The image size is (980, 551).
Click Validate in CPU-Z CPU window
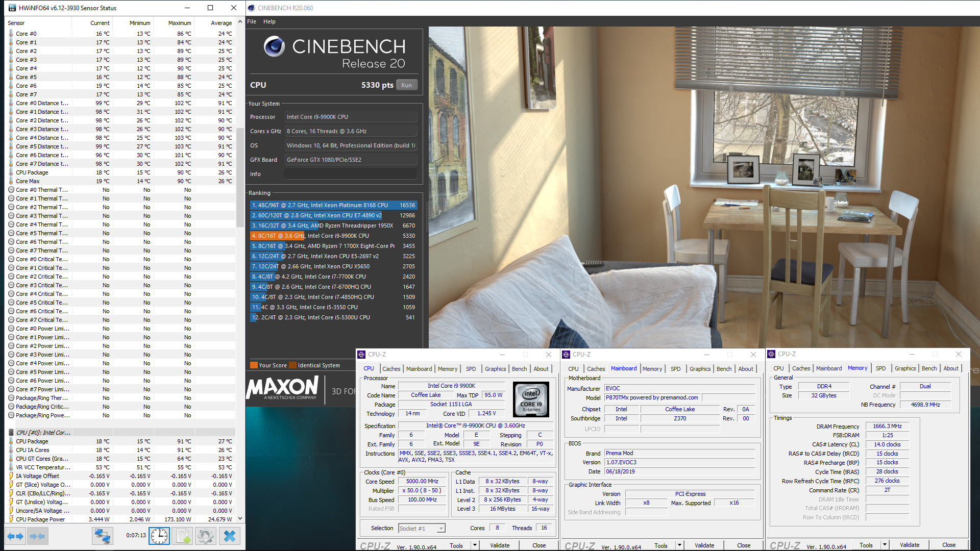pos(500,545)
